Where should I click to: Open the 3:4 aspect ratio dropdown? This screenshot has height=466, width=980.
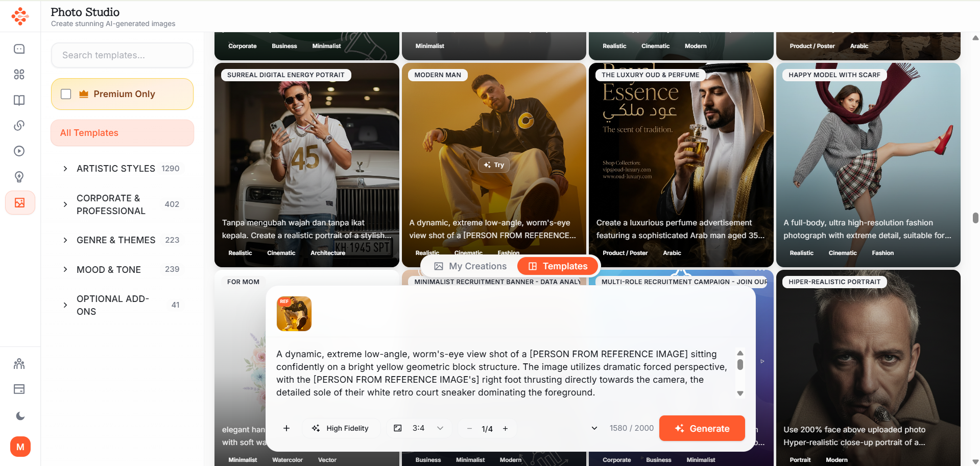pyautogui.click(x=419, y=428)
